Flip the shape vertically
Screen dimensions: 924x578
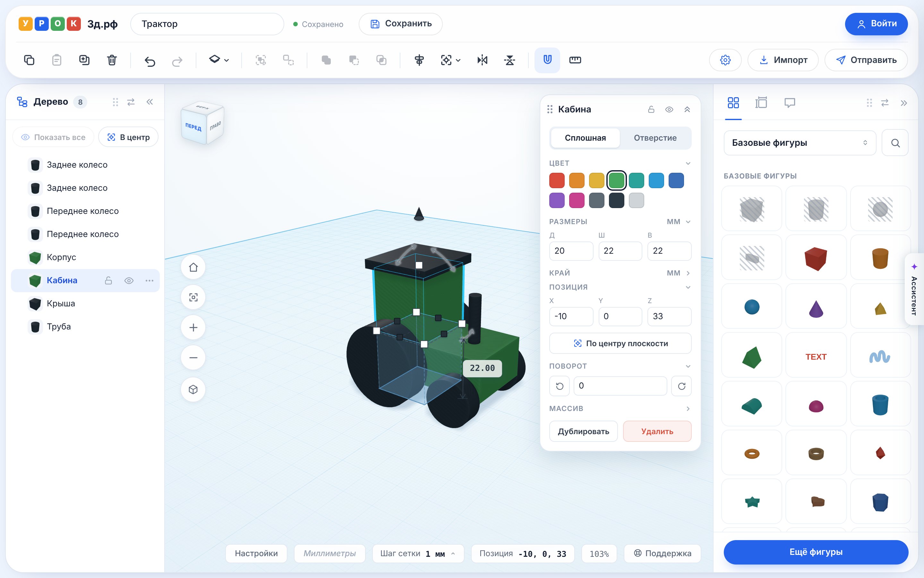click(509, 60)
